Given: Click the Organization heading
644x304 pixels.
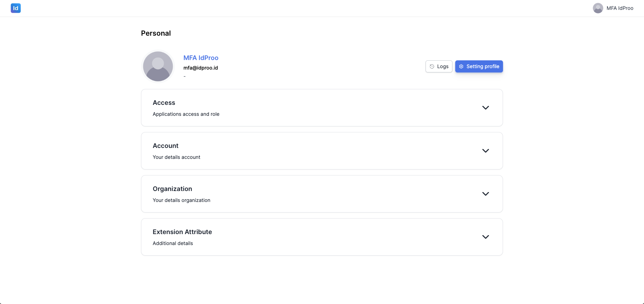Looking at the screenshot, I should coord(172,189).
